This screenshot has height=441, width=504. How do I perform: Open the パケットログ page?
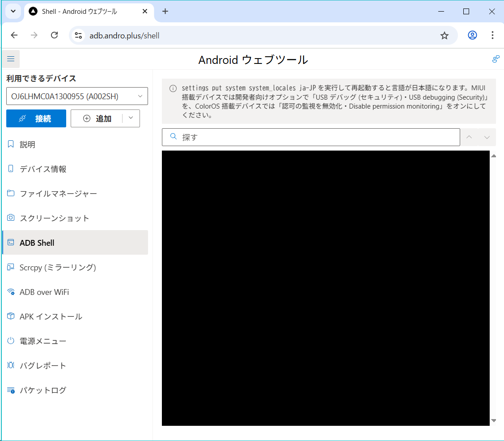pos(43,390)
